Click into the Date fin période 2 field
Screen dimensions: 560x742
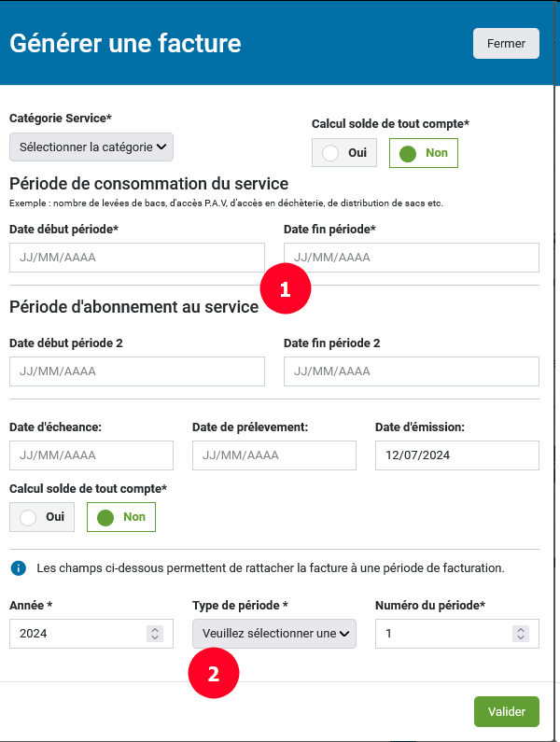(412, 371)
